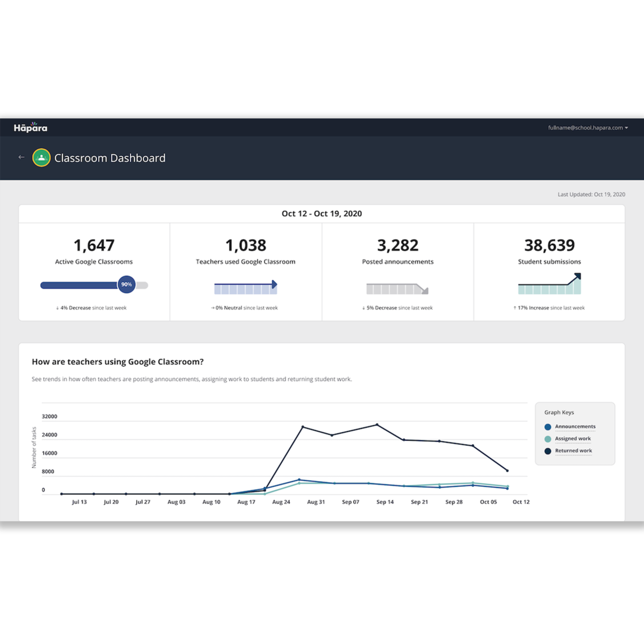Click the back arrow icon
The image size is (644, 644).
click(x=21, y=157)
